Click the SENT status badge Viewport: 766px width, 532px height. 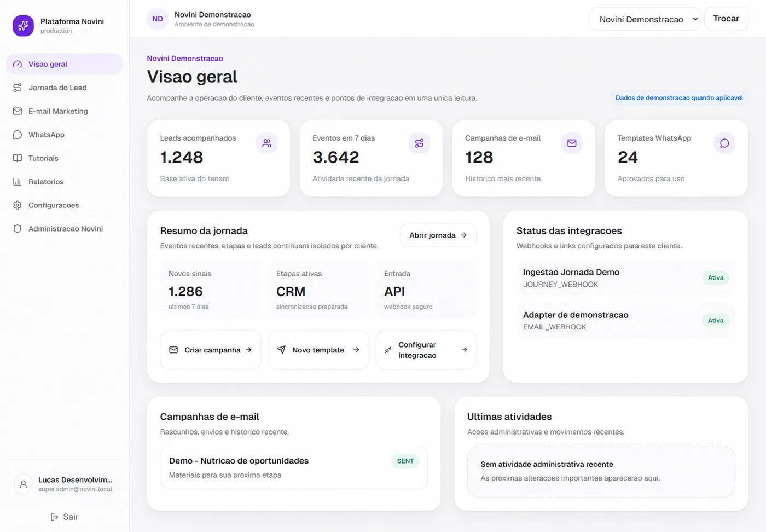click(405, 461)
